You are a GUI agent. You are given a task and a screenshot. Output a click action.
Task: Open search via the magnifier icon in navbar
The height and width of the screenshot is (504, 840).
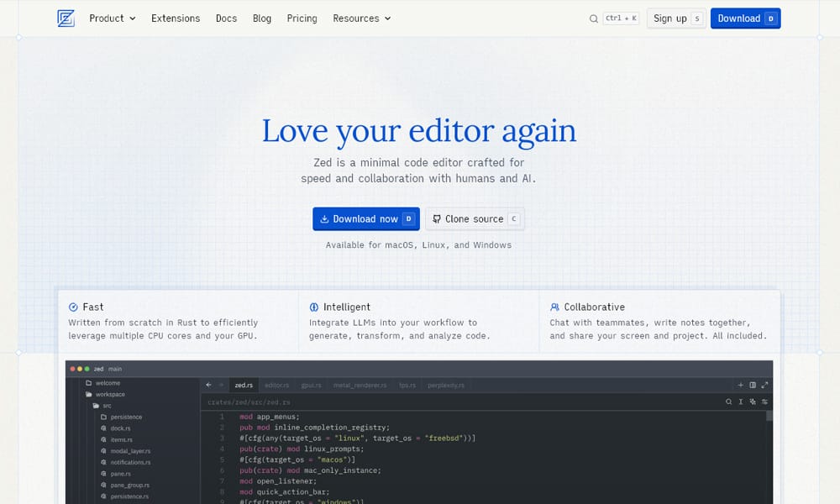pyautogui.click(x=594, y=18)
